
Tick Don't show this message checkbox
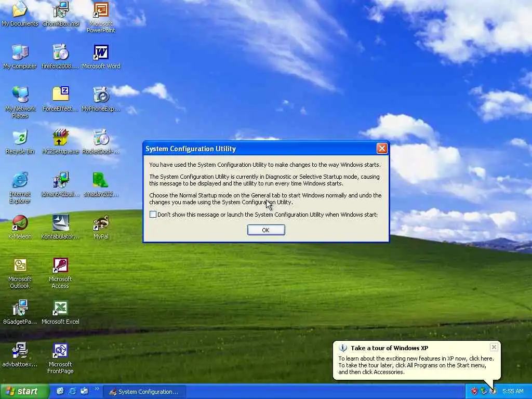153,215
